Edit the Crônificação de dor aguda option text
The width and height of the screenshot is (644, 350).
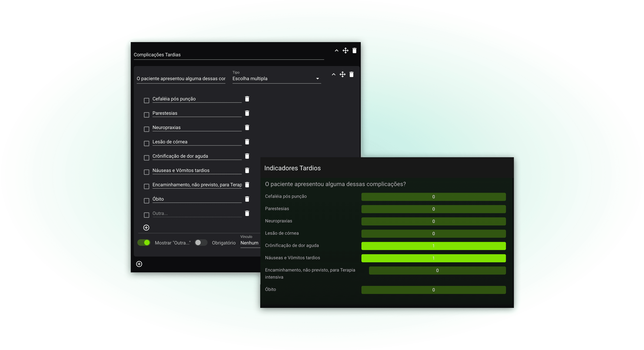(x=197, y=156)
